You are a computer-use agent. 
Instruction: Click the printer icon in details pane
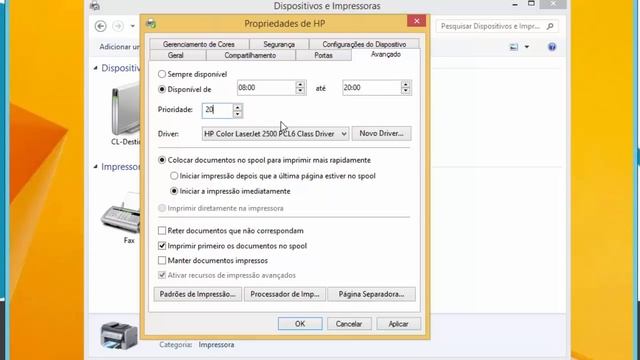(119, 336)
